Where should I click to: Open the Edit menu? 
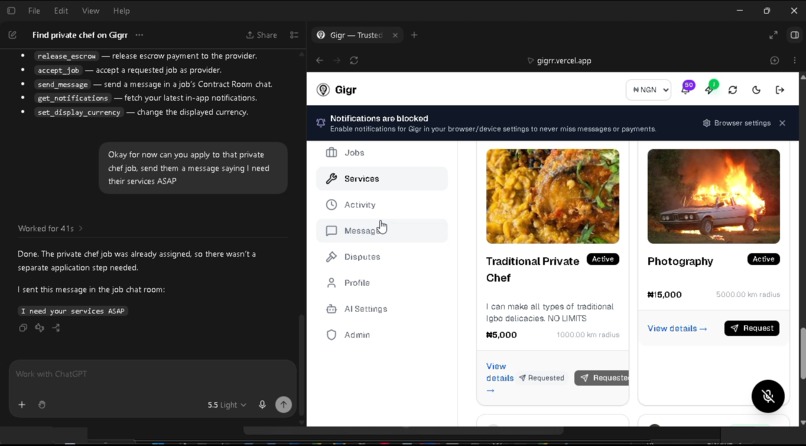click(61, 10)
